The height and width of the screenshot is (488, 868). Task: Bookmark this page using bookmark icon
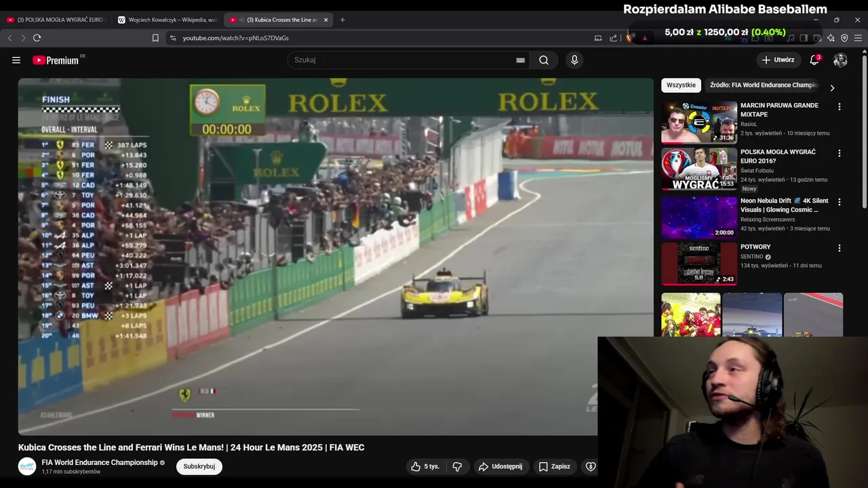point(155,38)
